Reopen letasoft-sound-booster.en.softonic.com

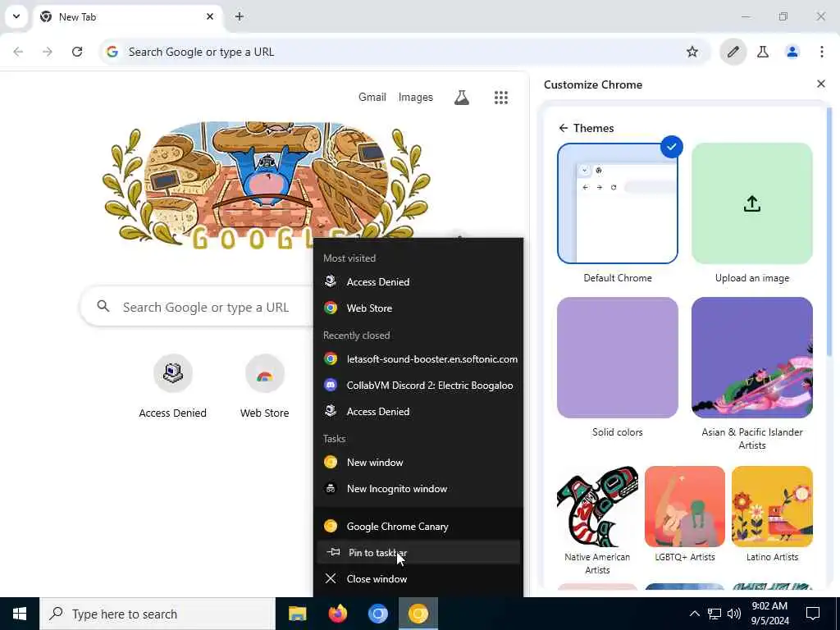coord(418,359)
